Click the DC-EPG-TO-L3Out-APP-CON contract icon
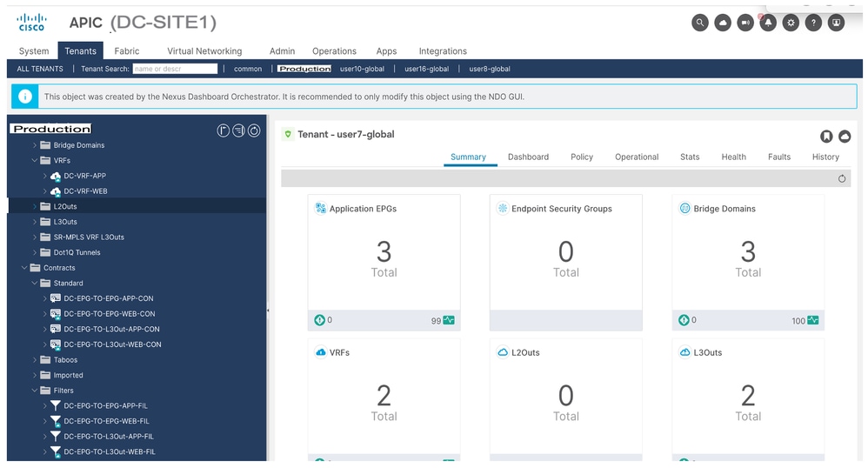868x468 pixels. (x=56, y=329)
